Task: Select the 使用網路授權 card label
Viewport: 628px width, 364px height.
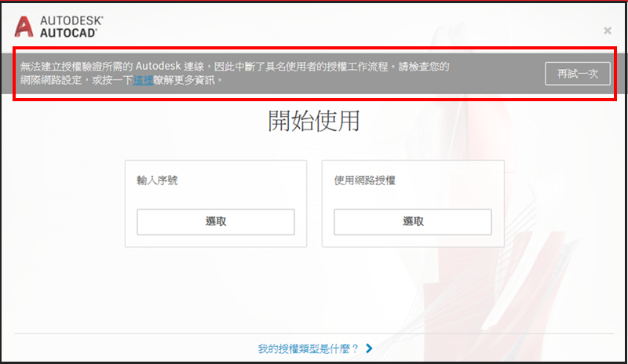Action: click(x=364, y=180)
